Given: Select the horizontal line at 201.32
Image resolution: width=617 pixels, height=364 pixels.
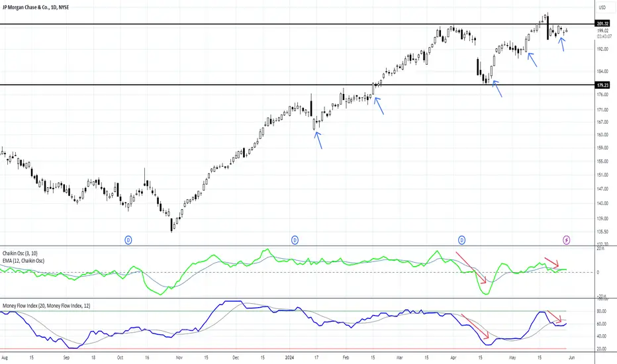Looking at the screenshot, I should click(x=297, y=24).
